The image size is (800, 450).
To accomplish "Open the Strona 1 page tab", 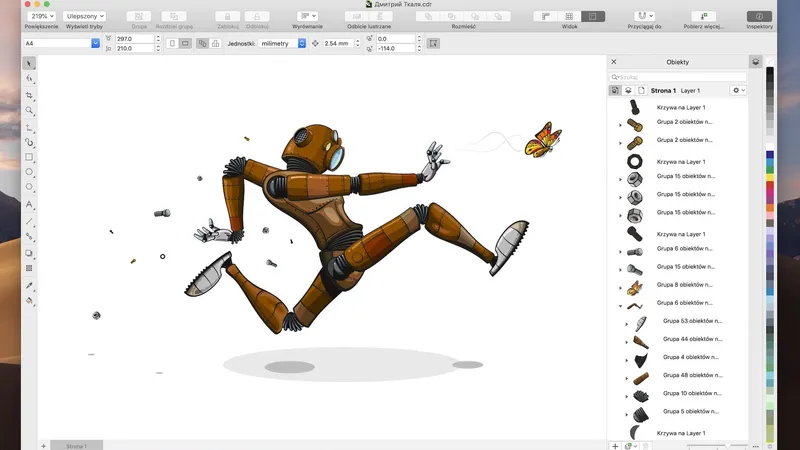I will click(76, 445).
